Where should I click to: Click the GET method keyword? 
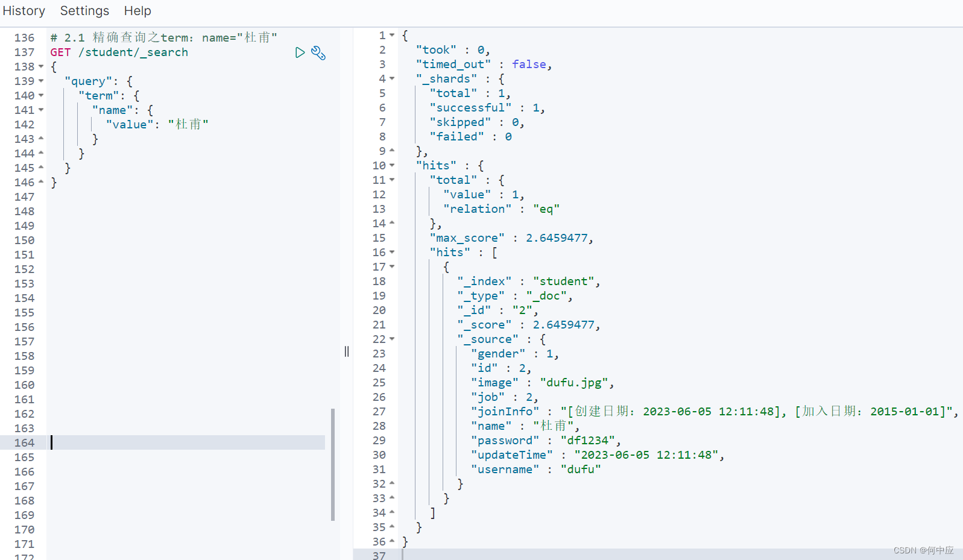point(60,52)
